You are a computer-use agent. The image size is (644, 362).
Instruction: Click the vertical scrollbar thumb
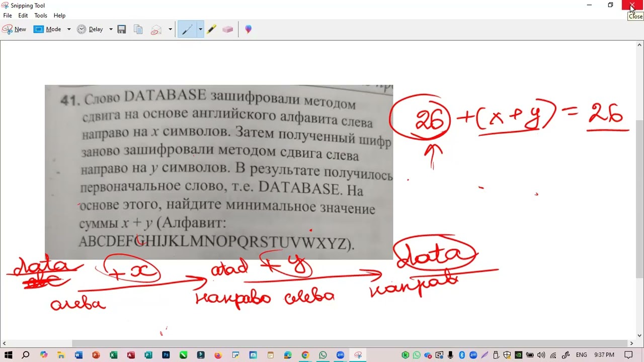tap(639, 199)
